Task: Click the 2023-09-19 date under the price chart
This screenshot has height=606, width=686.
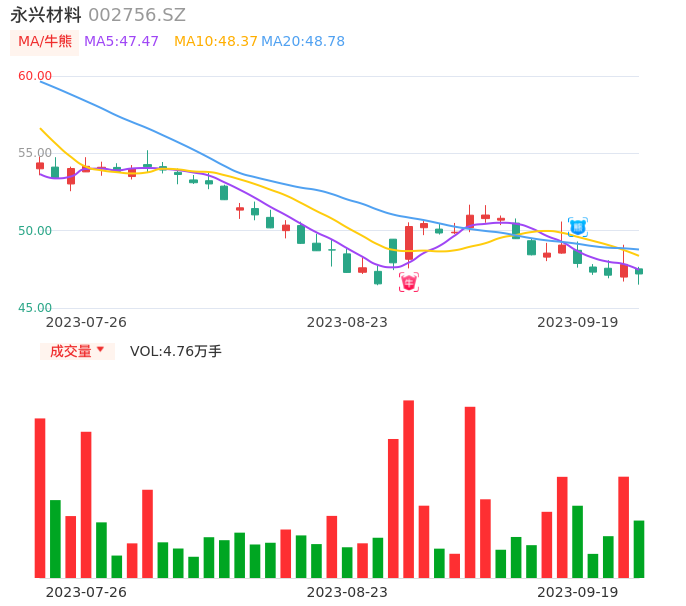Action: coord(578,322)
